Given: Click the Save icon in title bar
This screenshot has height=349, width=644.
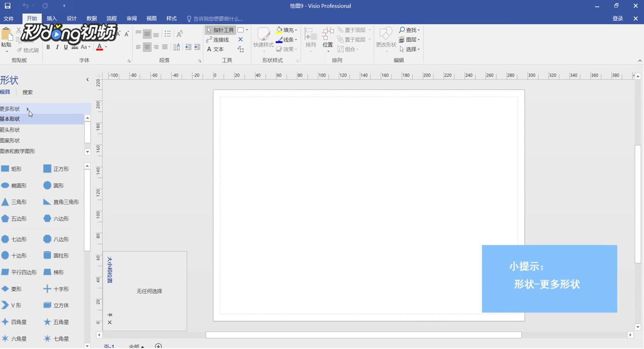Looking at the screenshot, I should [8, 6].
